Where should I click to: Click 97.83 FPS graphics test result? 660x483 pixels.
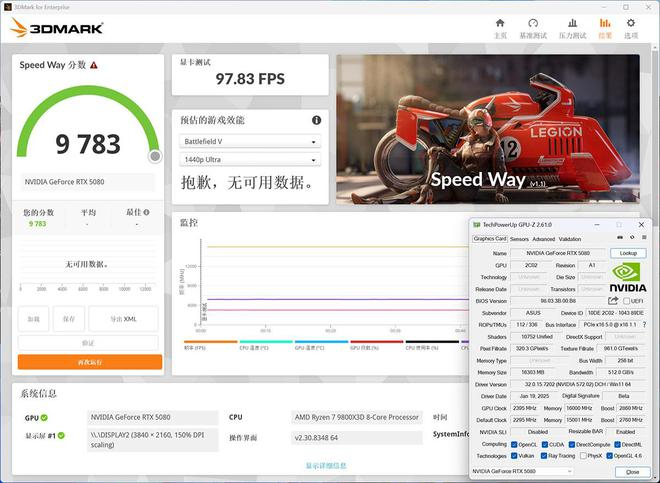click(250, 79)
